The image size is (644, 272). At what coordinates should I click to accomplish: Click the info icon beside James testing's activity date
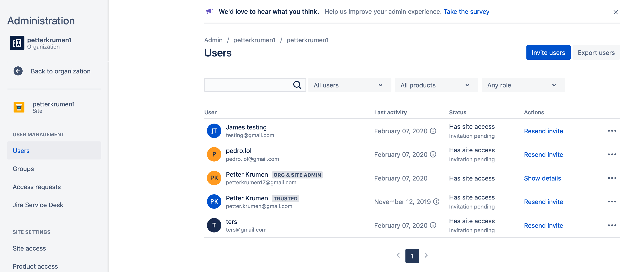coord(433,131)
